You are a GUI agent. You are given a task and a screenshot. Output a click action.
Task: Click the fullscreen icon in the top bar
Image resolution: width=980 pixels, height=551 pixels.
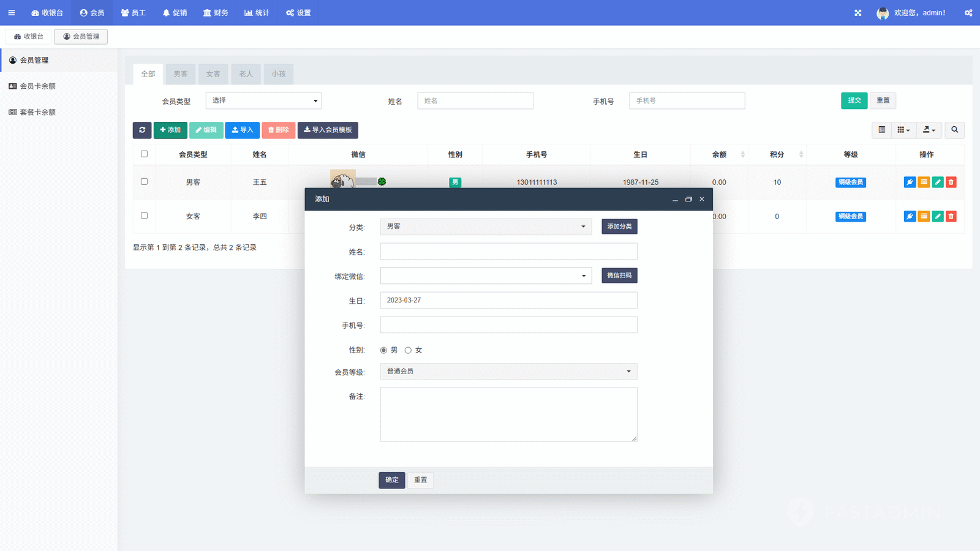[858, 13]
